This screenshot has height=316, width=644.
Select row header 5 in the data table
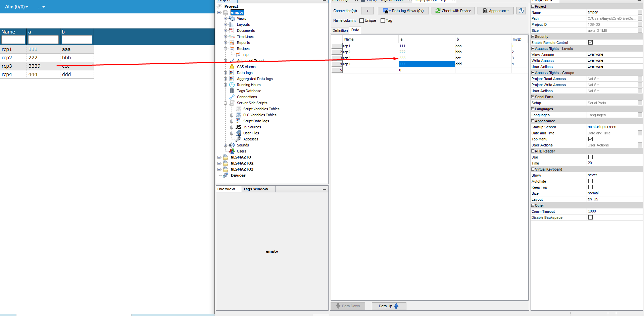(x=337, y=70)
